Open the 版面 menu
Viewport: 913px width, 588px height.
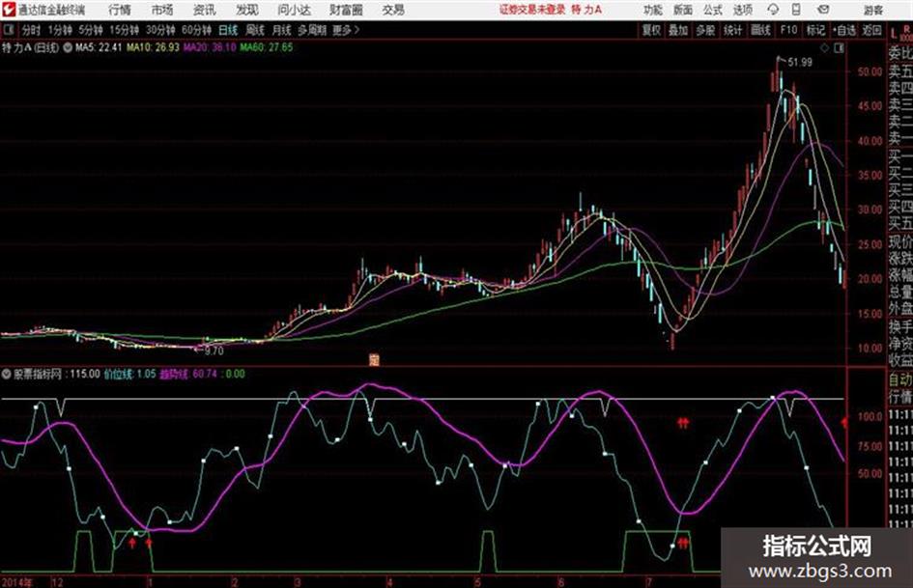click(682, 10)
